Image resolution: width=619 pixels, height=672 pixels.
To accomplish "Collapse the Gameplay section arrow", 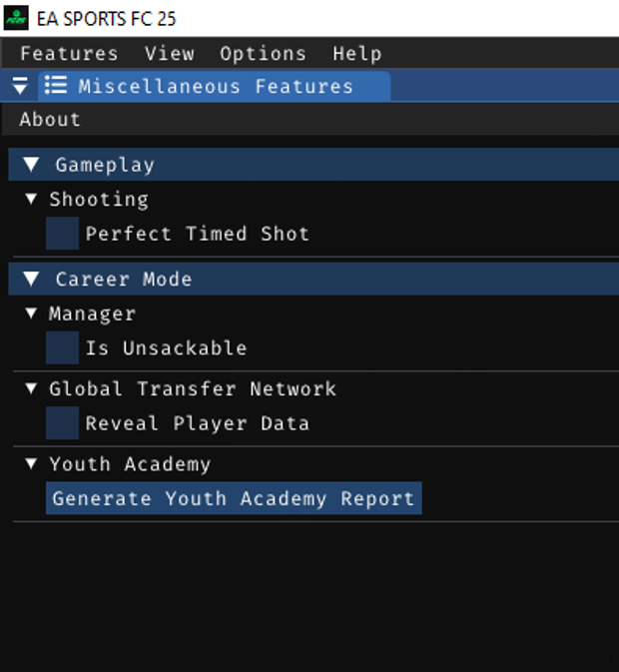I will (x=32, y=165).
